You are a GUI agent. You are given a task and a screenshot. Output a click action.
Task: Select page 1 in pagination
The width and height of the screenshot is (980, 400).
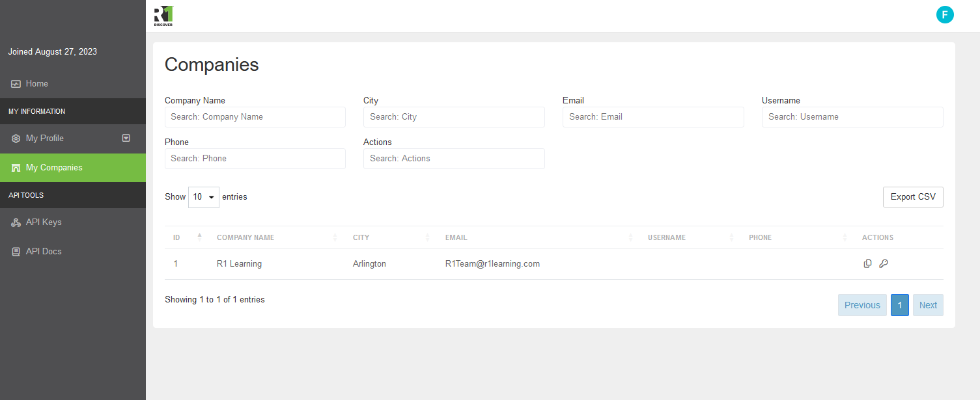[899, 305]
